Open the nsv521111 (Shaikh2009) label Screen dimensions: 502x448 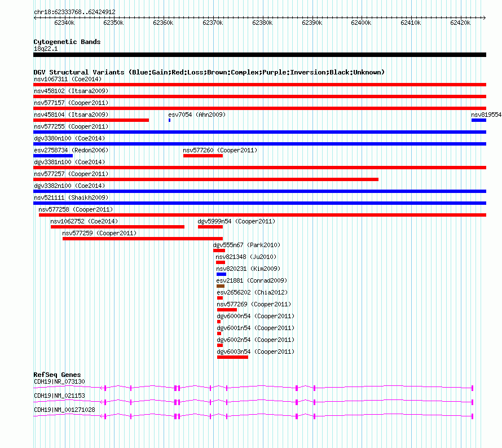[71, 197]
